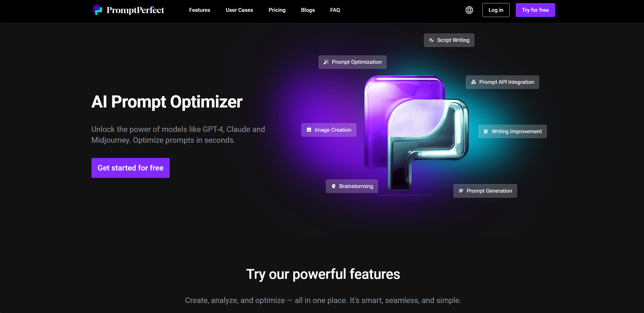
Task: Click the Prompt Generation list icon
Action: [461, 191]
